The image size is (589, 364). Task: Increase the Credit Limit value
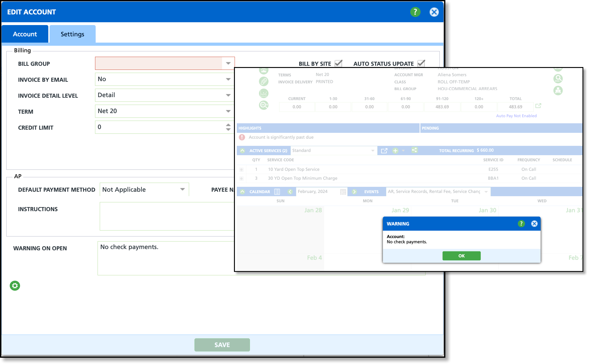[228, 125]
